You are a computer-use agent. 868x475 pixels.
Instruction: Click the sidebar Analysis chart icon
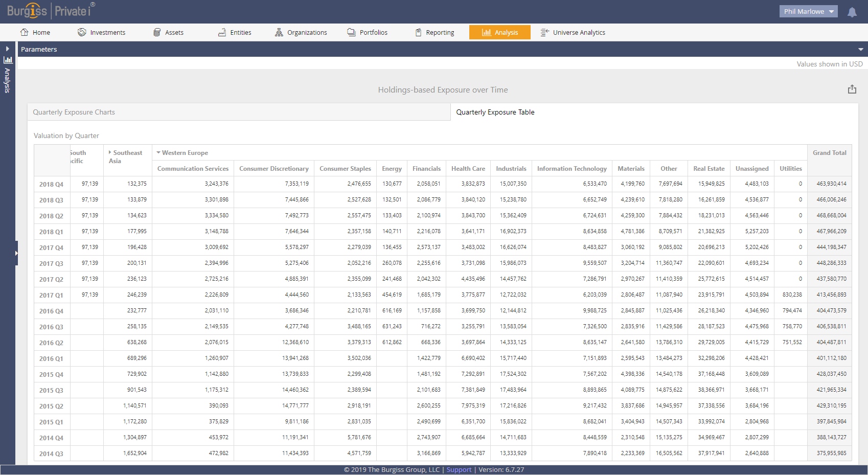coord(8,60)
